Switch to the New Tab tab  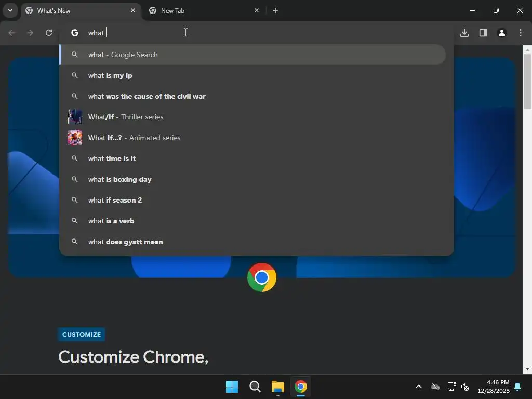204,10
